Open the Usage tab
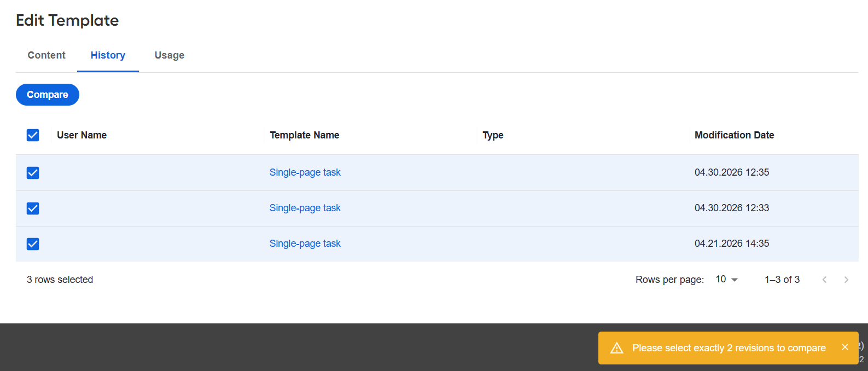The height and width of the screenshot is (371, 868). [170, 55]
